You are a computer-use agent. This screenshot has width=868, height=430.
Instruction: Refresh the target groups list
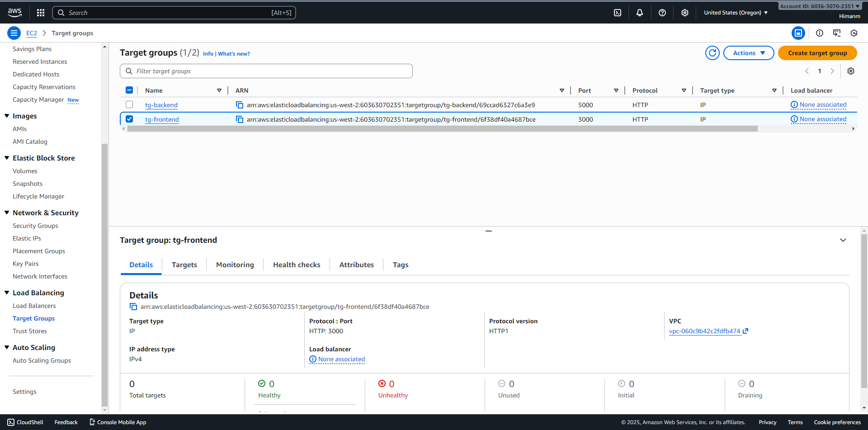(x=712, y=53)
